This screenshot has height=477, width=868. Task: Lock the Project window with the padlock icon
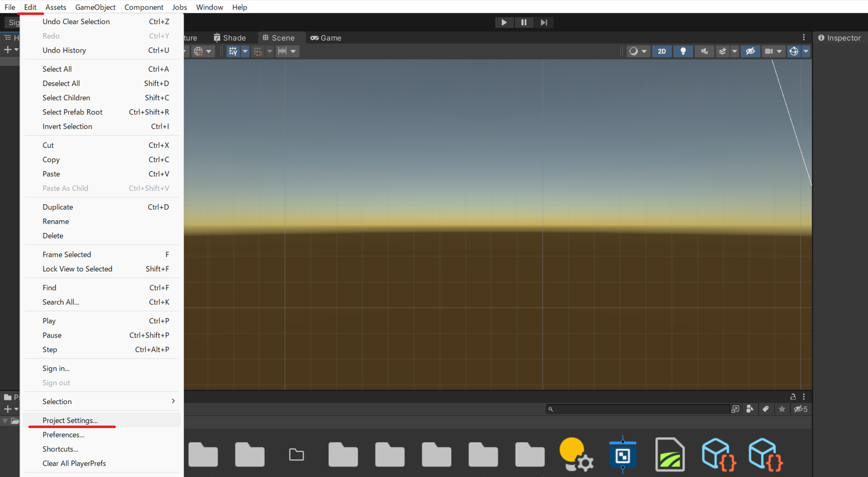point(793,397)
